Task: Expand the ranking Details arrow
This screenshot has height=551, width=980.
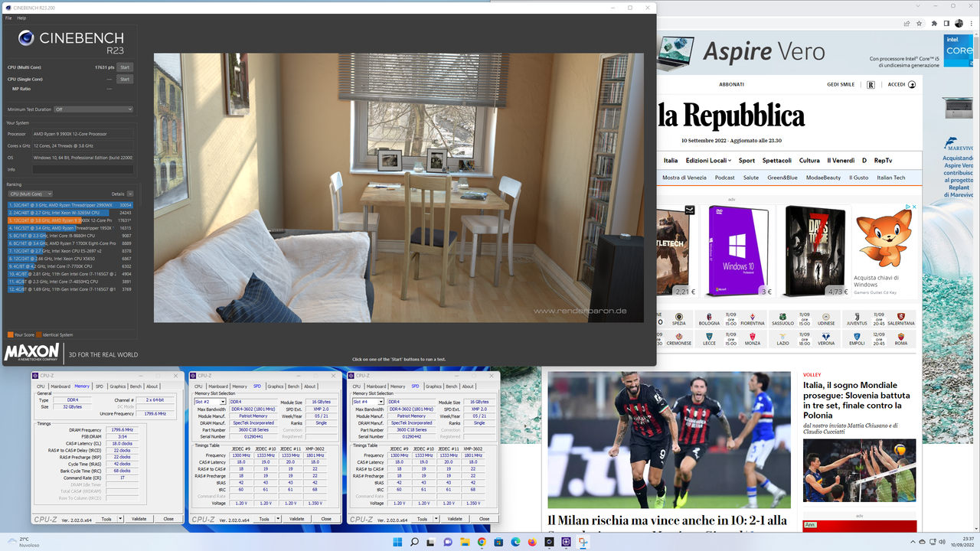Action: [130, 194]
